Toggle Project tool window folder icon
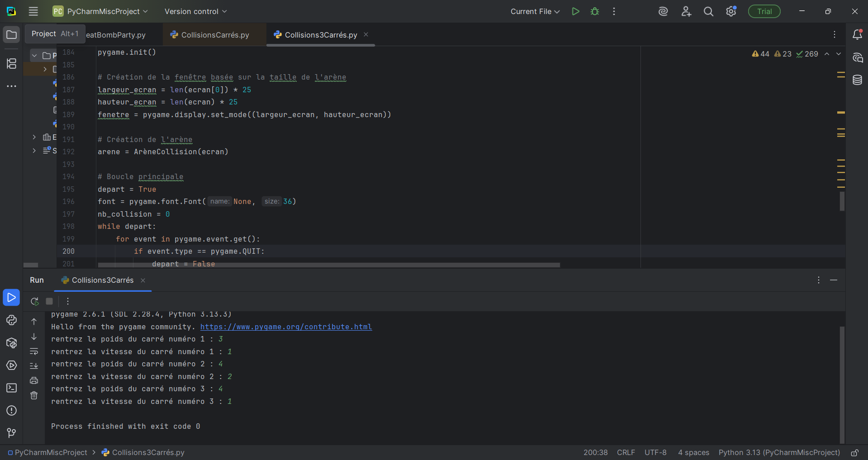The image size is (868, 460). 11,34
